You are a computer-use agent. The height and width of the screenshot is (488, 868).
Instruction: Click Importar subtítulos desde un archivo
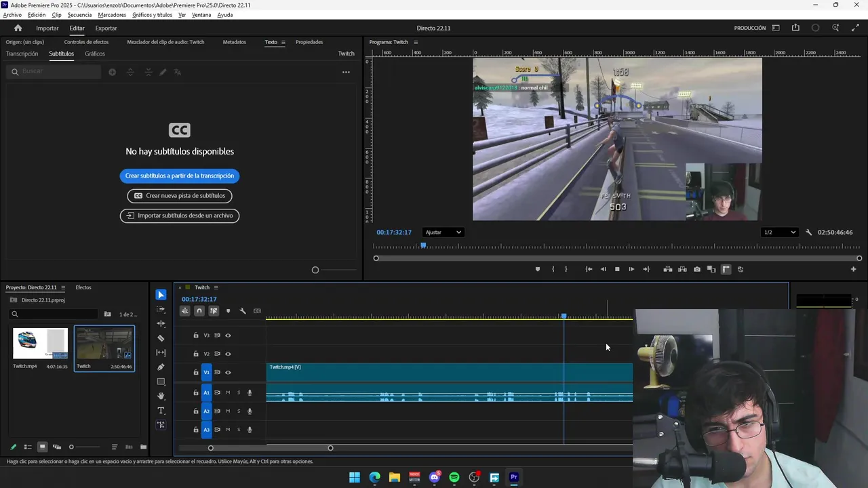pyautogui.click(x=180, y=216)
